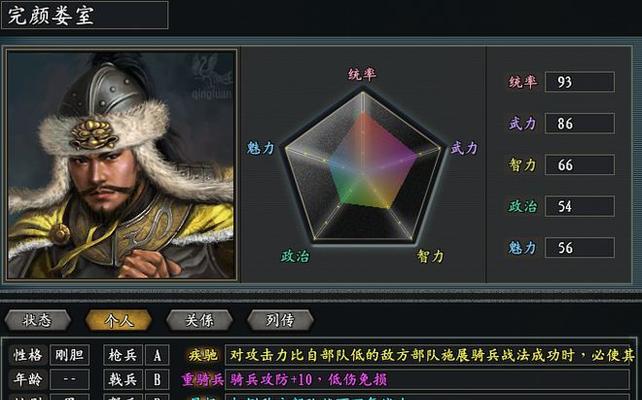Click the 完颜娄室 character portrait
Viewport: 642px width, 400px height.
122,165
